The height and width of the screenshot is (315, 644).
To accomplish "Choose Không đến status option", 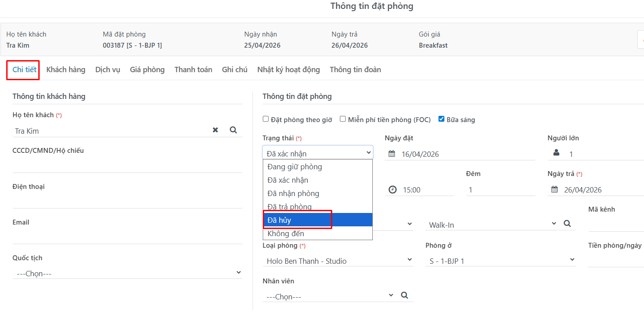I will [x=318, y=233].
